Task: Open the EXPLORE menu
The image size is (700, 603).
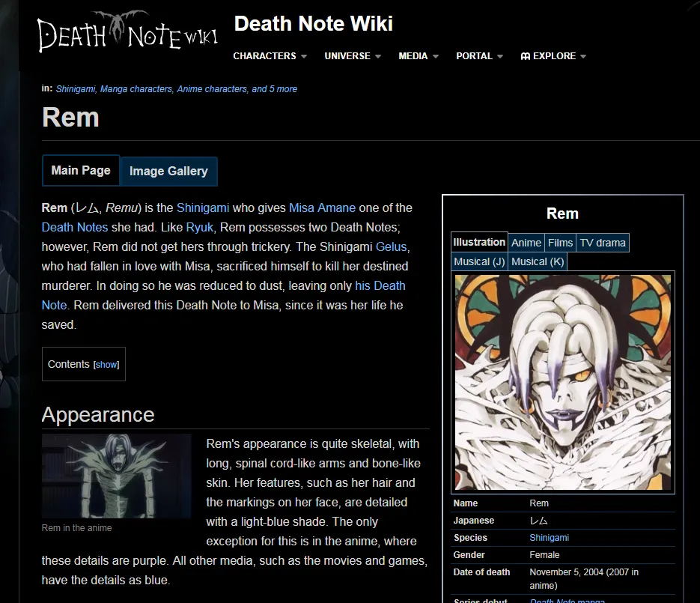Action: tap(553, 56)
